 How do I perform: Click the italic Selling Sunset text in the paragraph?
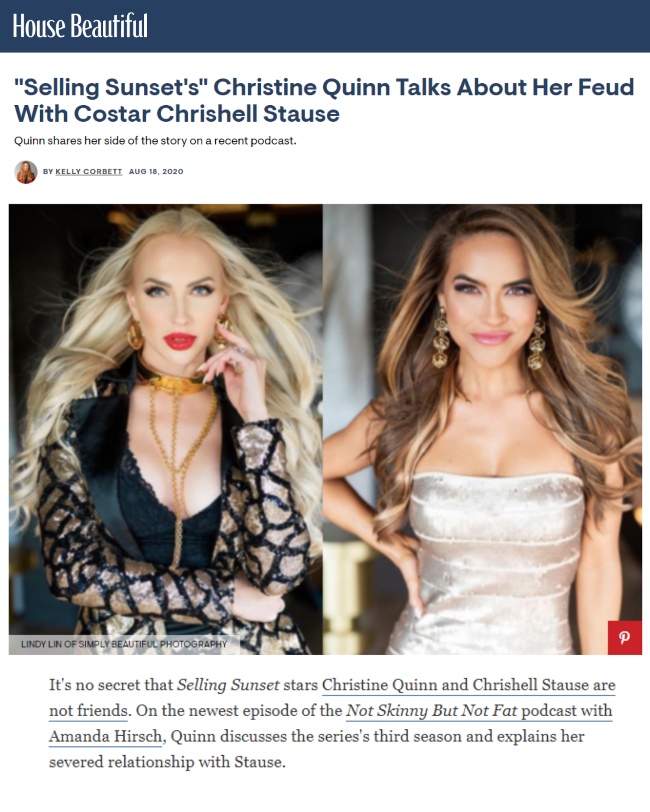[x=228, y=685]
